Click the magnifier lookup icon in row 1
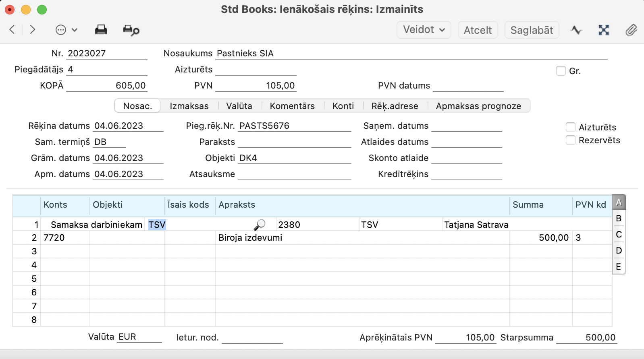The image size is (644, 359). (x=260, y=225)
